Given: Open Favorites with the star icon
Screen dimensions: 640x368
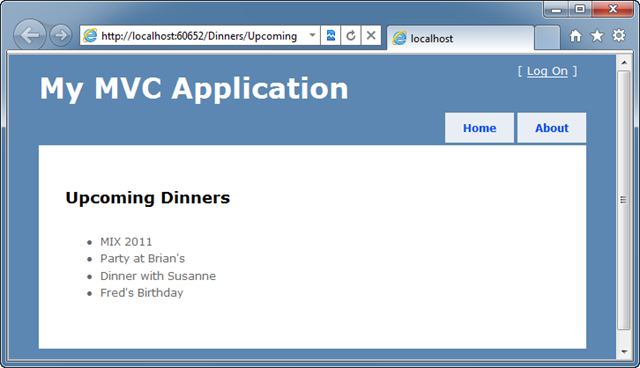Looking at the screenshot, I should coord(597,35).
